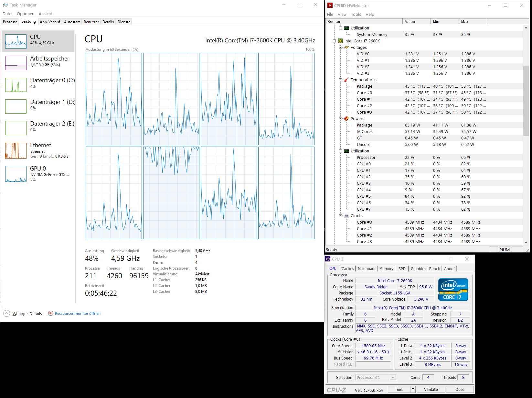Open the Optionen menu in Task-Manager
Screen dimensions: 532x398
(x=26, y=14)
